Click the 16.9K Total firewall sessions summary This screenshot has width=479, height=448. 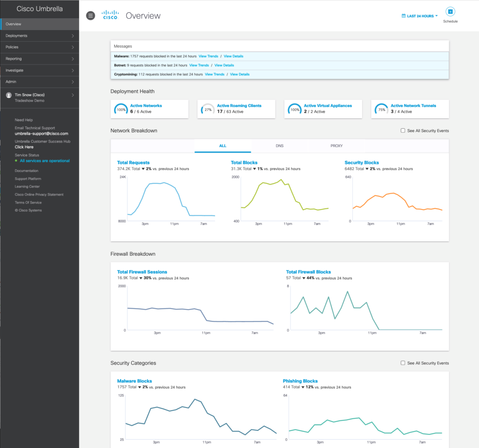tap(153, 278)
